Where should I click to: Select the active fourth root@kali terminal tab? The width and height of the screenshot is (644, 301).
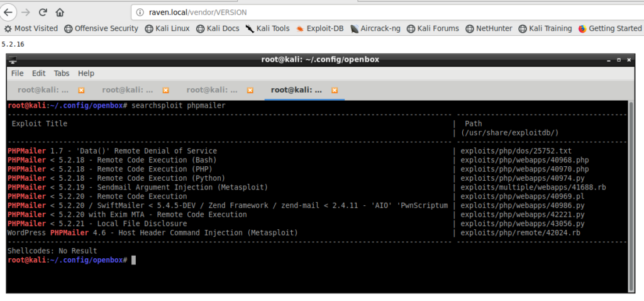click(296, 90)
